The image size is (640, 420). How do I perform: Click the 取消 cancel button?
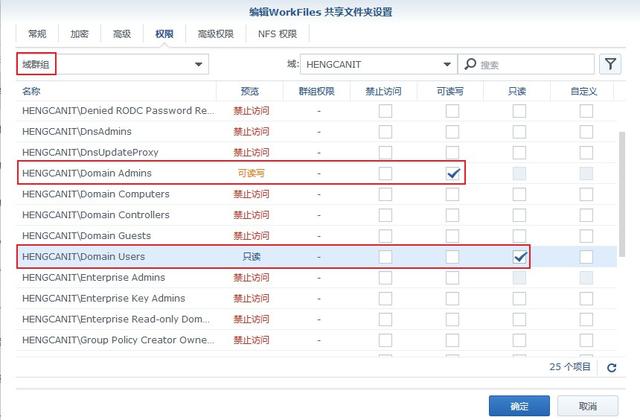click(587, 406)
